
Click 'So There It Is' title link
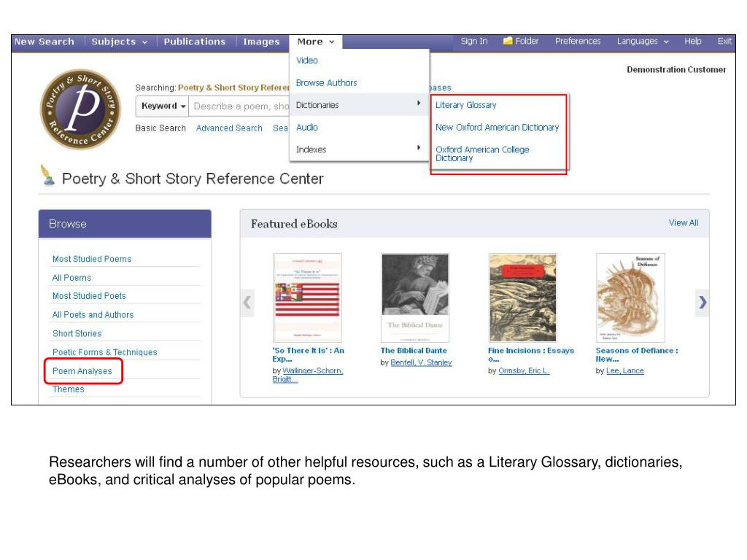(309, 355)
